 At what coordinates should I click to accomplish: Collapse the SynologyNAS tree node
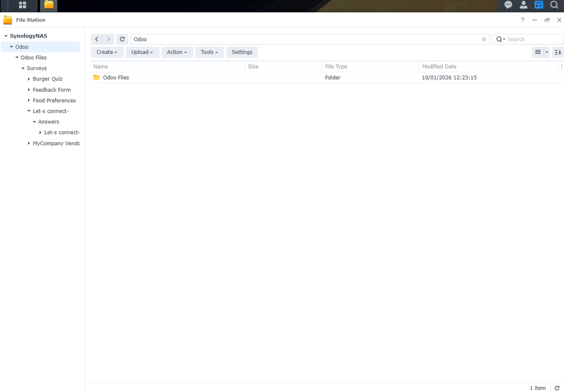pos(6,36)
